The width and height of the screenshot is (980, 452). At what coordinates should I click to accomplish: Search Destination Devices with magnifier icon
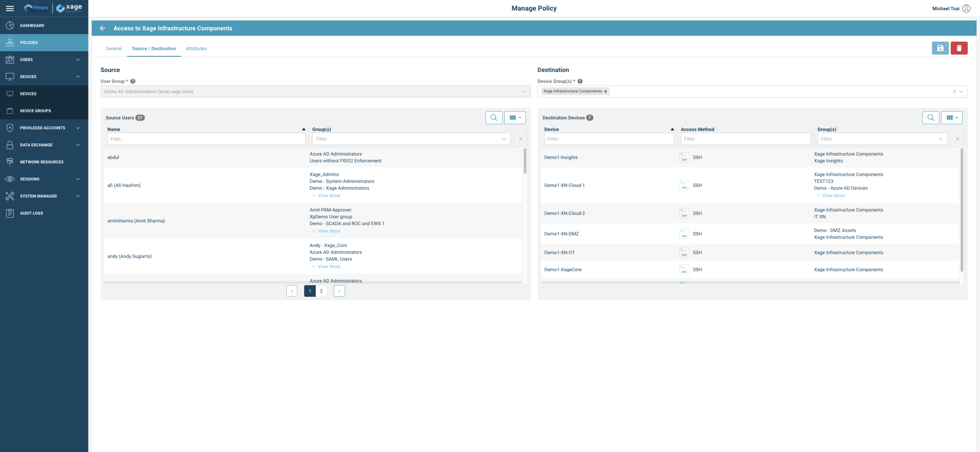point(931,118)
